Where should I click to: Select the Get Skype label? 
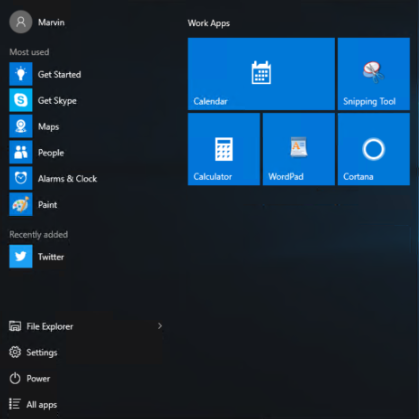57,101
